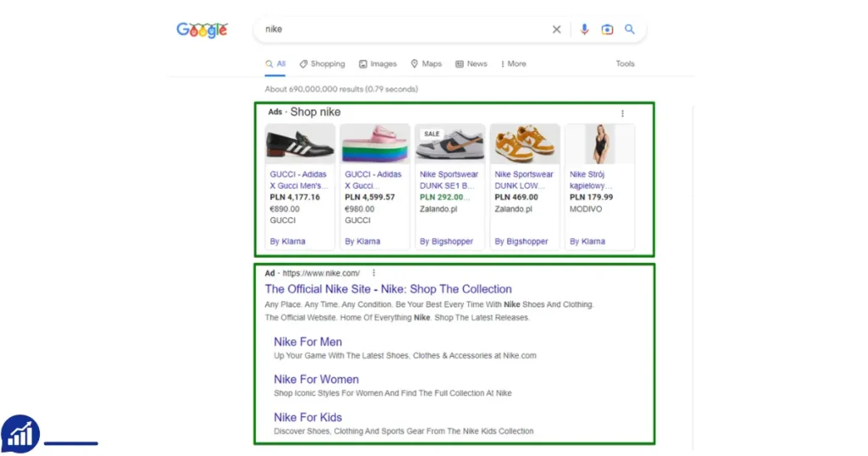Open the News tab
This screenshot has width=868, height=456.
pyautogui.click(x=471, y=64)
